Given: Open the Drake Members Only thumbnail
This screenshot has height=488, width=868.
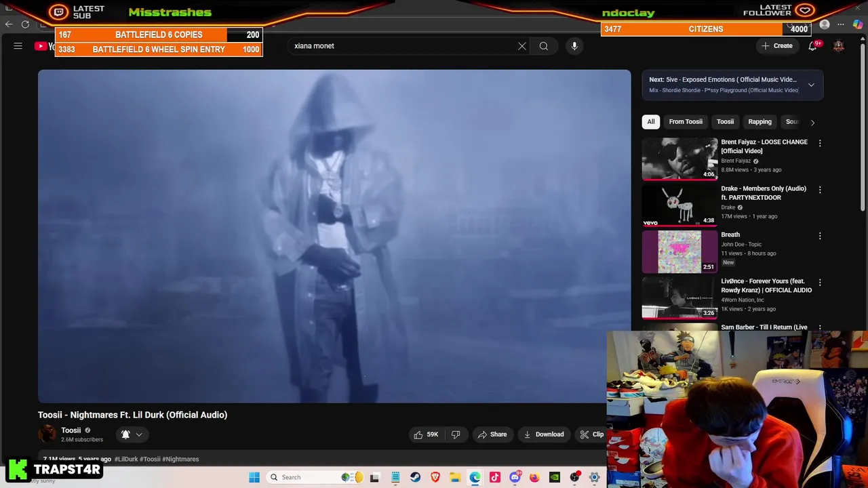Looking at the screenshot, I should (x=679, y=205).
